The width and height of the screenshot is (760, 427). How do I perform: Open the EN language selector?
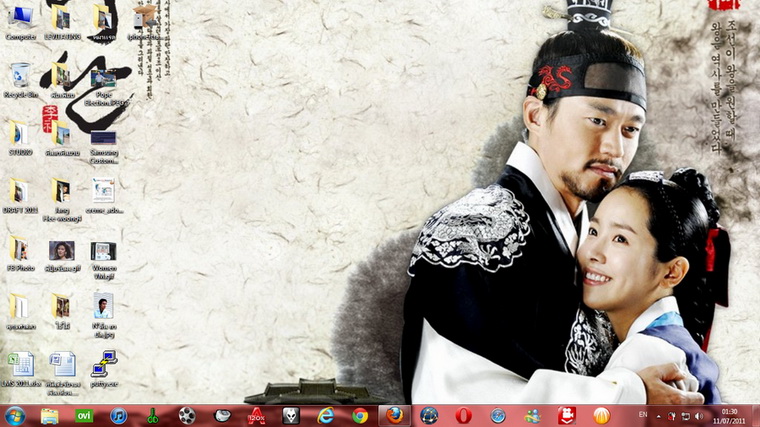click(643, 415)
